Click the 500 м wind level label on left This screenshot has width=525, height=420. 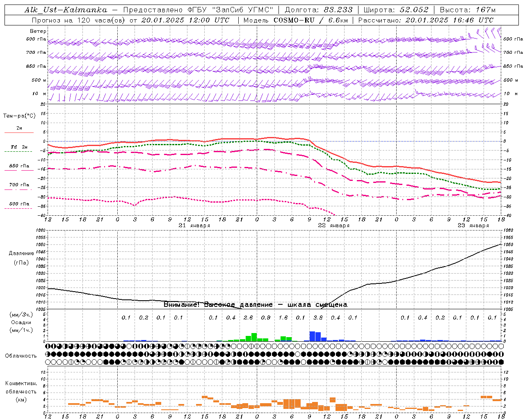click(39, 80)
